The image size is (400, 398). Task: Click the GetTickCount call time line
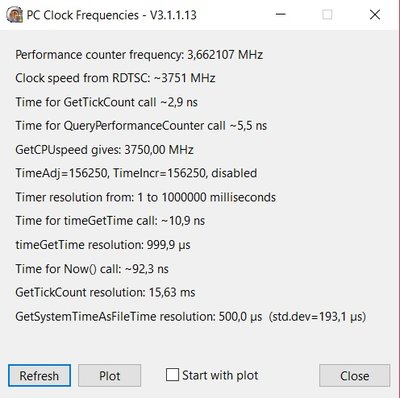click(x=107, y=102)
